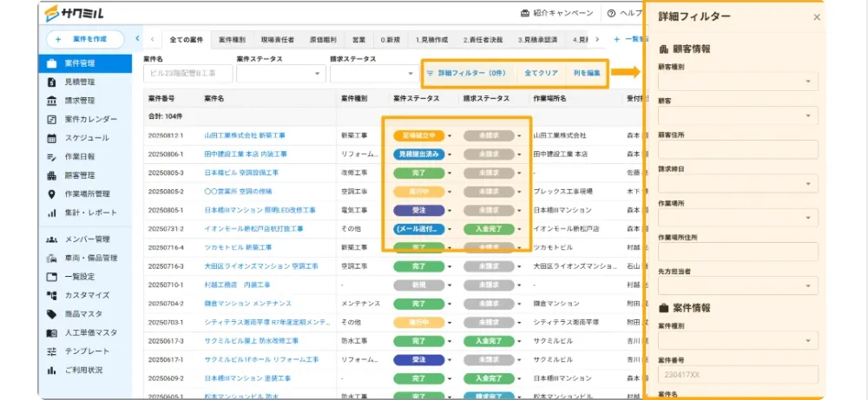Image resolution: width=868 pixels, height=400 pixels.
Task: Open the 原価粗利 tab
Action: (x=323, y=40)
